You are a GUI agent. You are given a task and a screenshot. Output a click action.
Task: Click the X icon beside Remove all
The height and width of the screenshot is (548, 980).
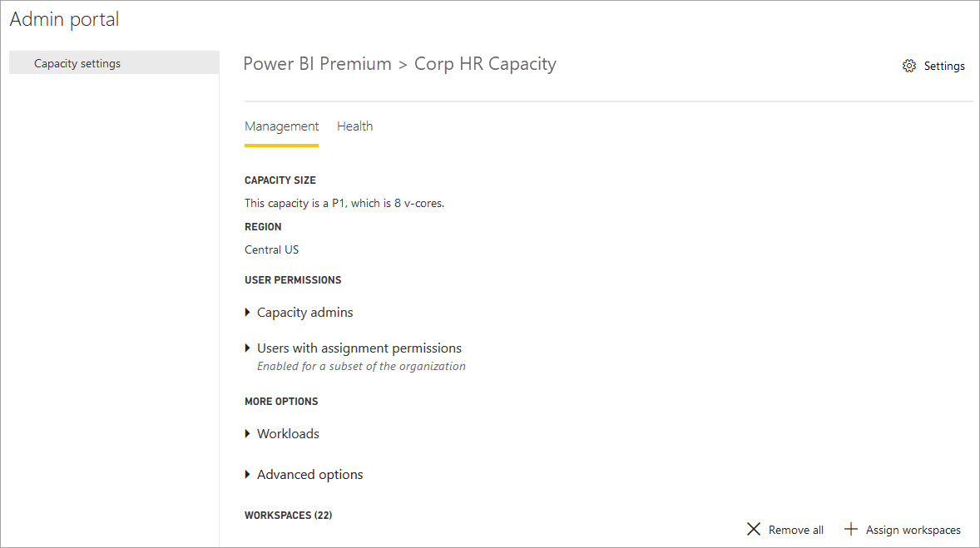tap(754, 529)
